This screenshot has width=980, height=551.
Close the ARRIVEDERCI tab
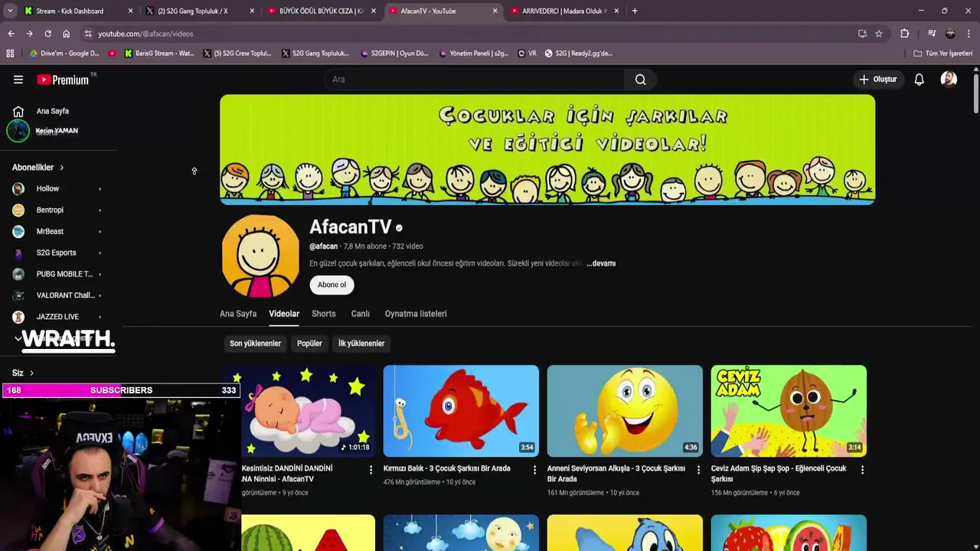(617, 11)
